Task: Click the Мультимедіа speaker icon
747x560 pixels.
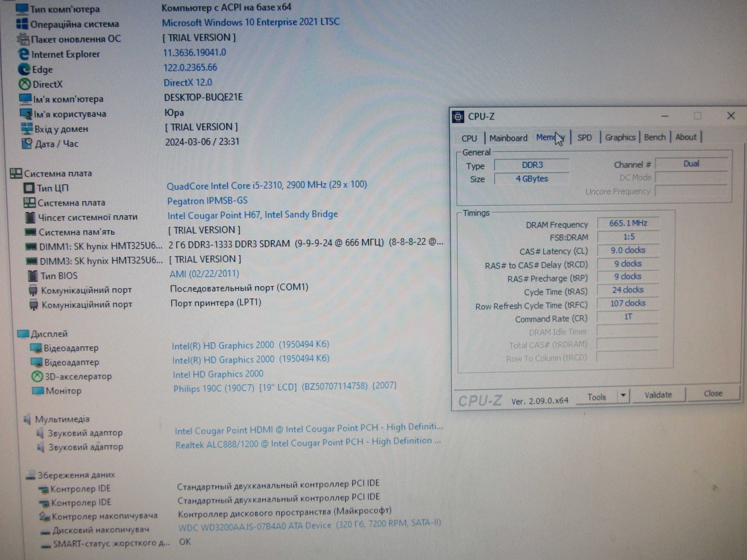Action: [x=27, y=419]
